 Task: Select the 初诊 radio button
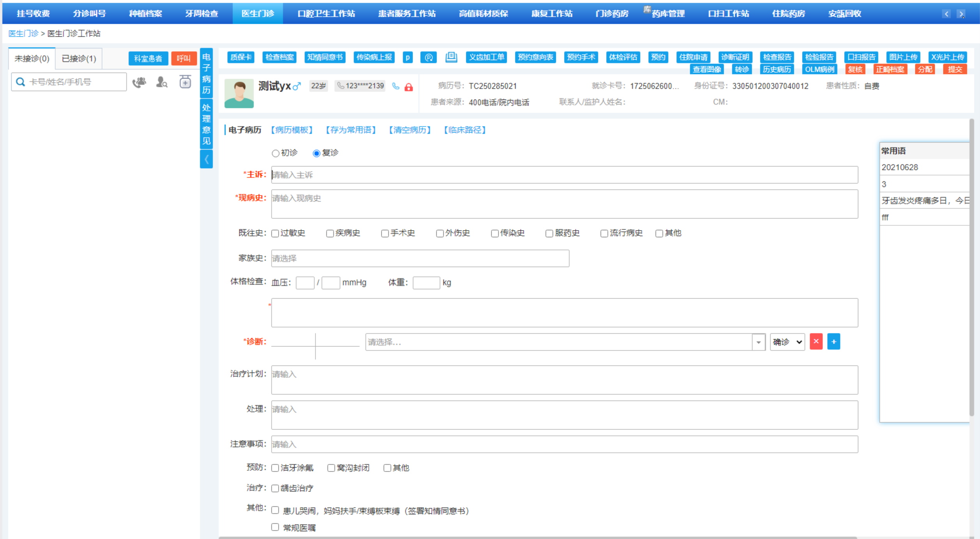[276, 153]
